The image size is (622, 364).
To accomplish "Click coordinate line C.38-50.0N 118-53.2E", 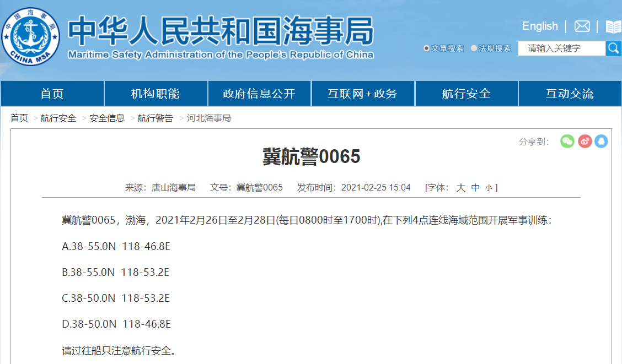I will 116,298.
